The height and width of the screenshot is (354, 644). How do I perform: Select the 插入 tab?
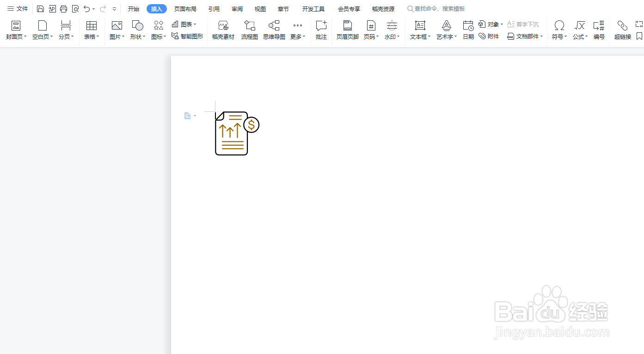(157, 9)
